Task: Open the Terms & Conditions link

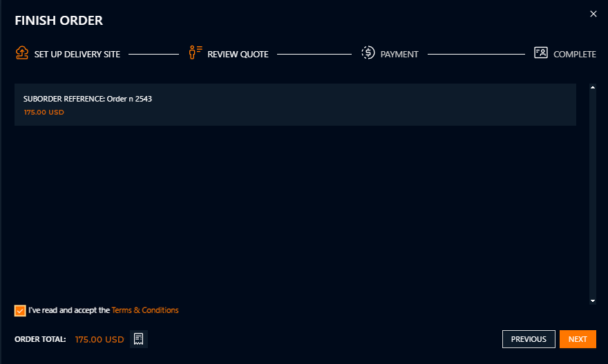Action: point(145,311)
